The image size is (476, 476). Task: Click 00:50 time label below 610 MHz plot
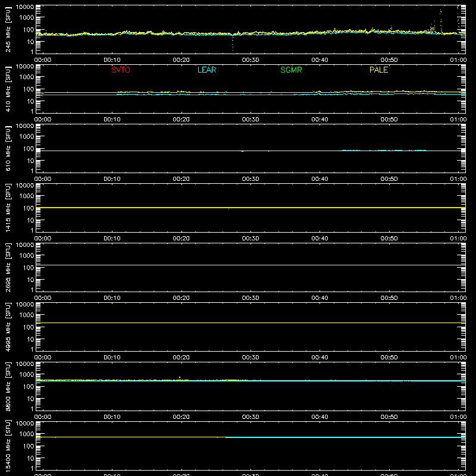(x=389, y=179)
